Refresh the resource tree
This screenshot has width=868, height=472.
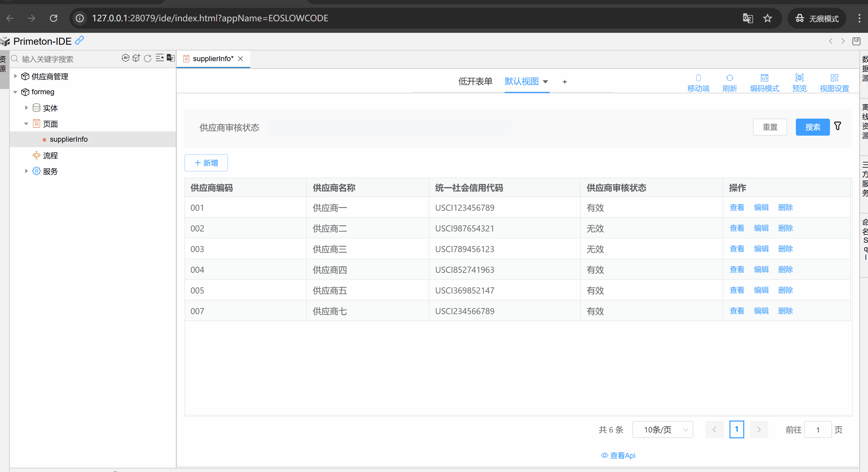148,59
